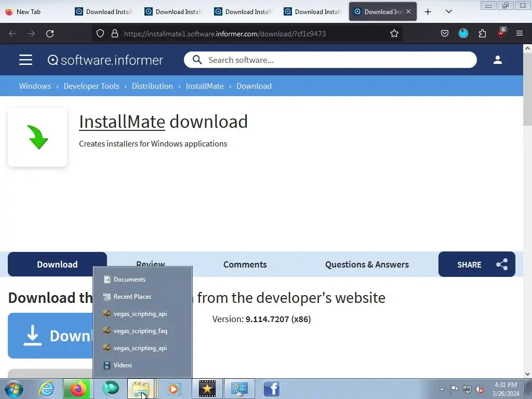Click the muted volume tray icon
Screen dimensions: 532x399
(x=480, y=390)
